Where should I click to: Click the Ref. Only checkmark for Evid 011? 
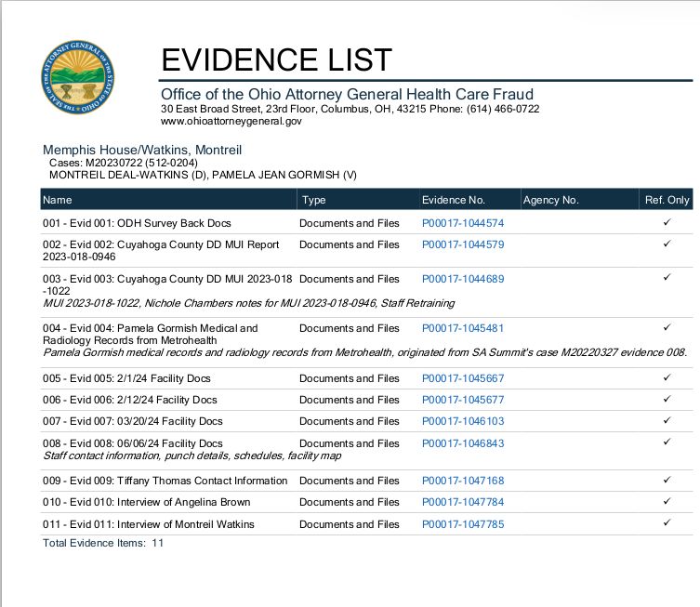667,522
